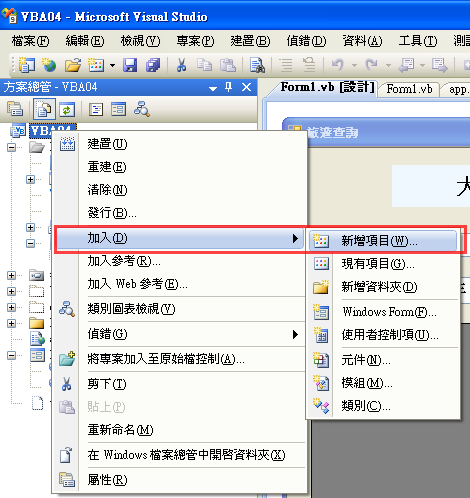Click the Save All icon
Screen dimensions: 470x498
click(153, 65)
